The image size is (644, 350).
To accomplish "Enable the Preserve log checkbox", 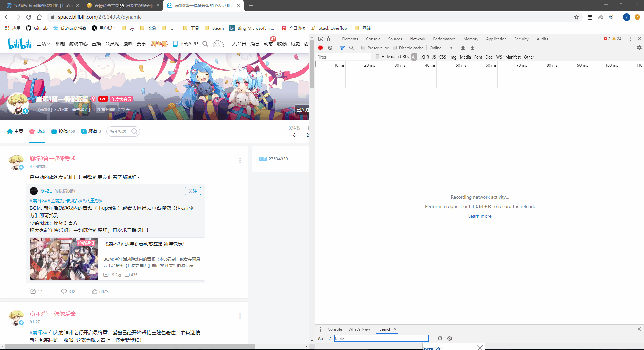I will 363,48.
